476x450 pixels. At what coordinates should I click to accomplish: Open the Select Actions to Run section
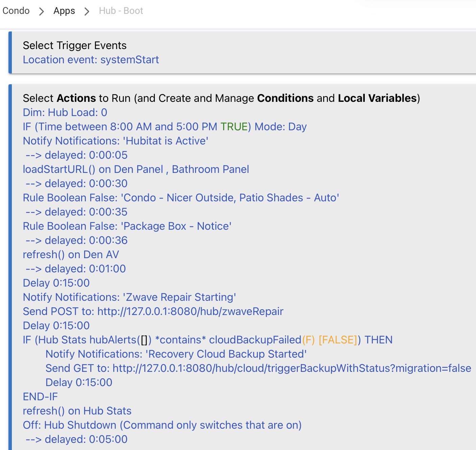coord(221,98)
